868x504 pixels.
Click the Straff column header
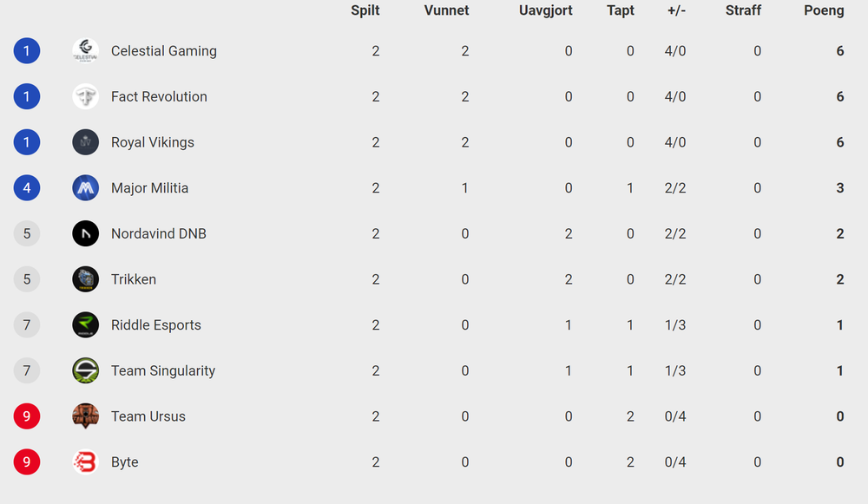click(x=743, y=10)
